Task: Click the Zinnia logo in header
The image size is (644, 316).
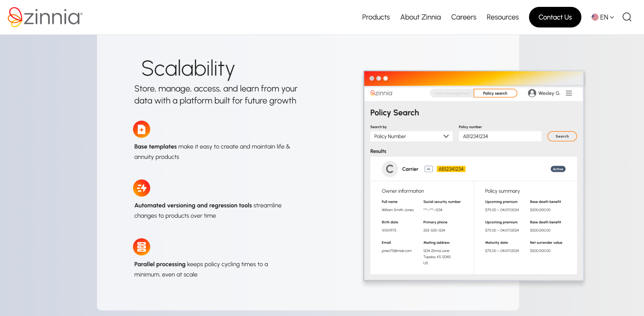Action: (45, 17)
